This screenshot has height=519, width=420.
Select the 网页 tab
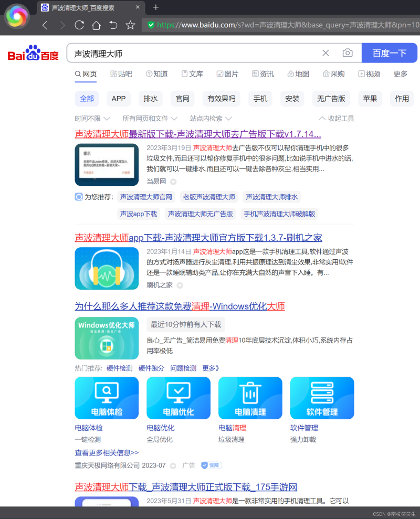click(86, 74)
